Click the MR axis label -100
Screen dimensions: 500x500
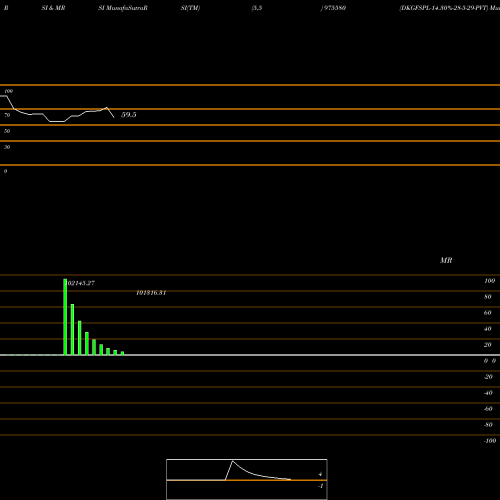pyautogui.click(x=490, y=441)
